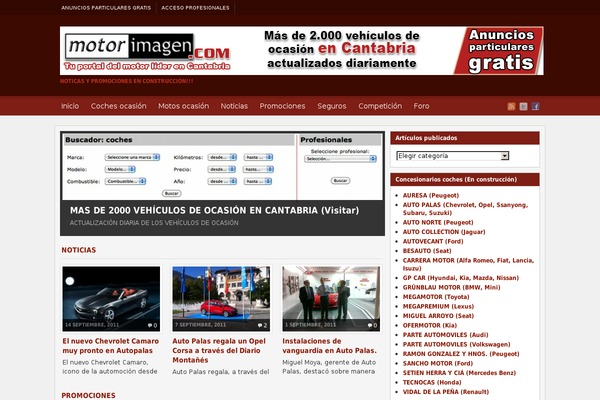This screenshot has width=600, height=400.
Task: Open the GP CAR dealer link
Action: click(461, 278)
